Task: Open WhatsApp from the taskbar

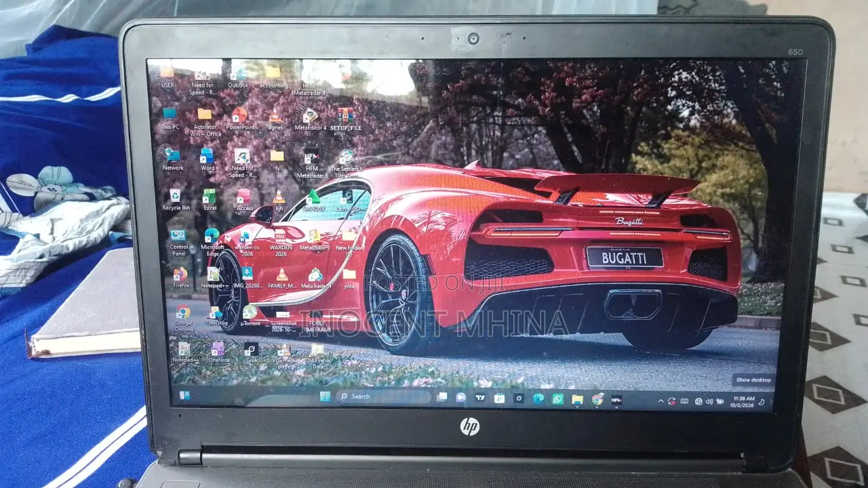Action: (557, 399)
